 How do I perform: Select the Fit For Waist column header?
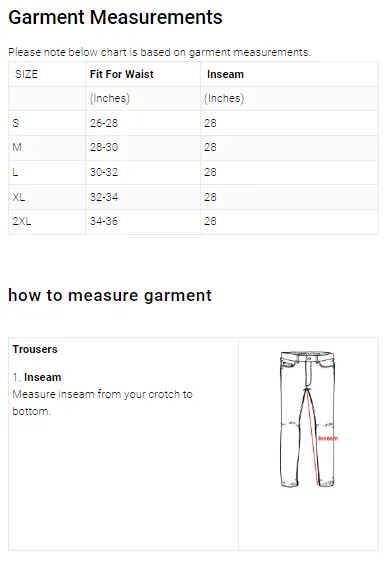coord(122,74)
